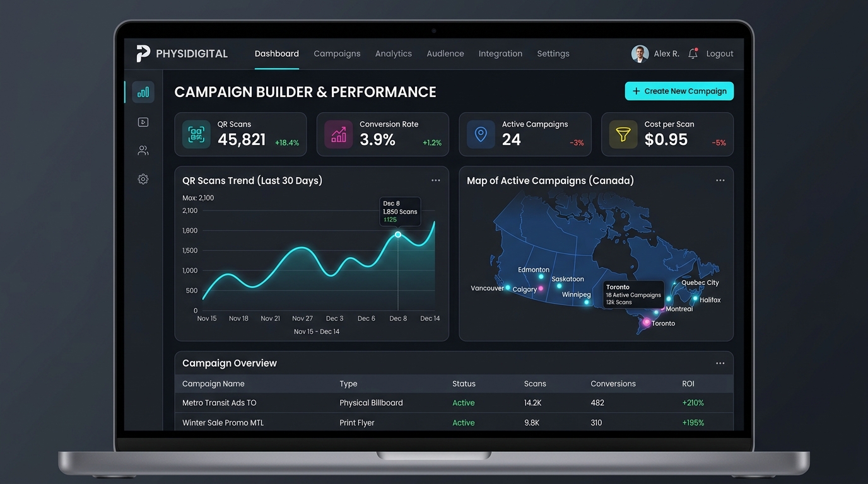
Task: Click Create New Campaign button
Action: 679,91
